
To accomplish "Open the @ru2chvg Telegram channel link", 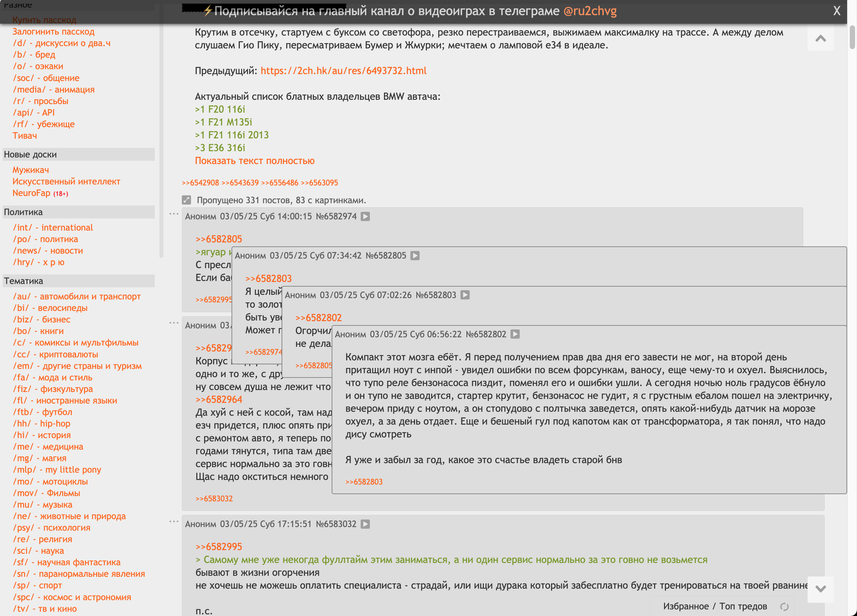I will [x=590, y=11].
